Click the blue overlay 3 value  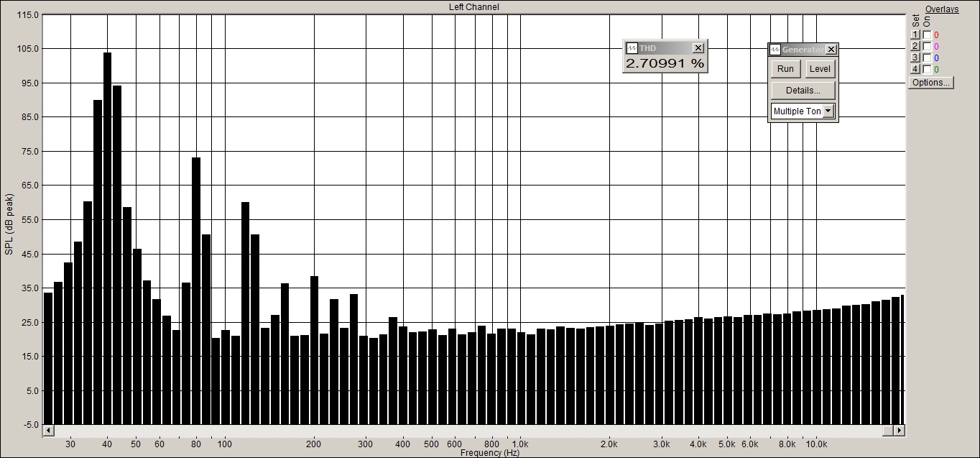coord(936,58)
